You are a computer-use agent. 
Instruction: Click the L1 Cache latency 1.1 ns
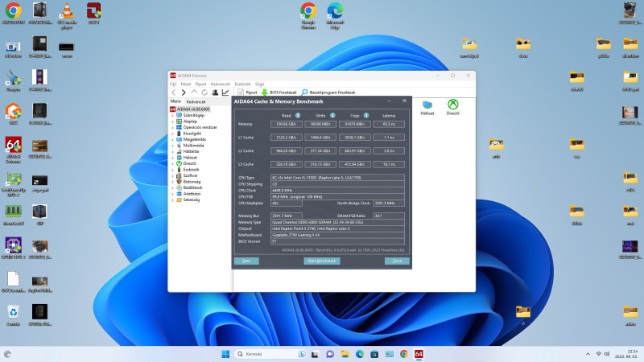click(x=389, y=138)
